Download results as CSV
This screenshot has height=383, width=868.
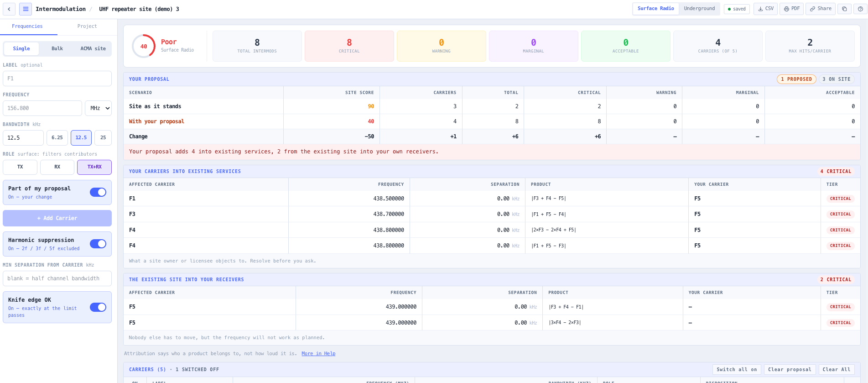coord(765,9)
